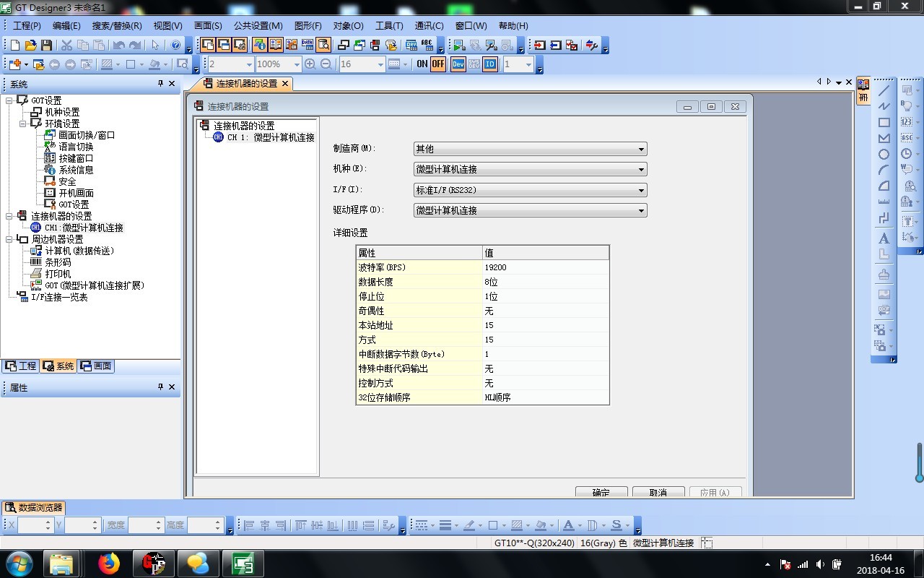The width and height of the screenshot is (924, 578).
Task: Open the 视图(V) menu
Action: [167, 26]
